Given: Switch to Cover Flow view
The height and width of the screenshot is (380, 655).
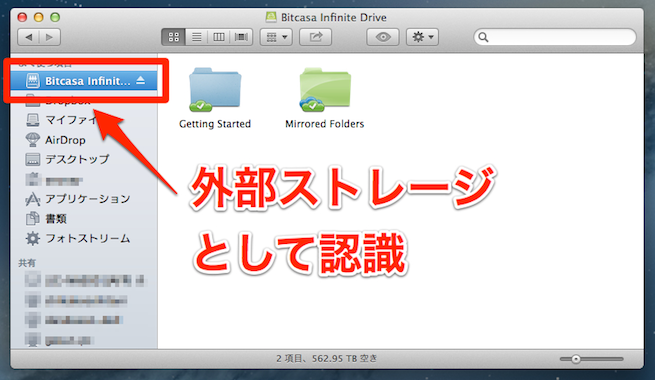Looking at the screenshot, I should pos(241,37).
